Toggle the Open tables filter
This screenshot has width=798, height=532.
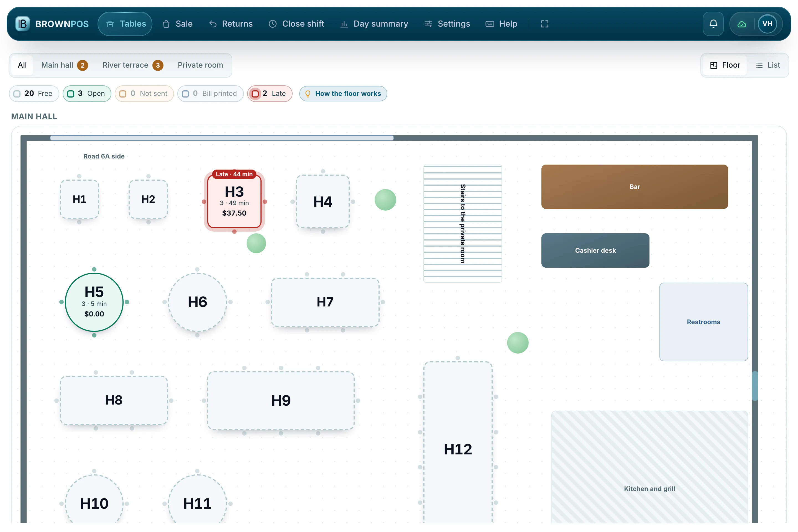[87, 94]
